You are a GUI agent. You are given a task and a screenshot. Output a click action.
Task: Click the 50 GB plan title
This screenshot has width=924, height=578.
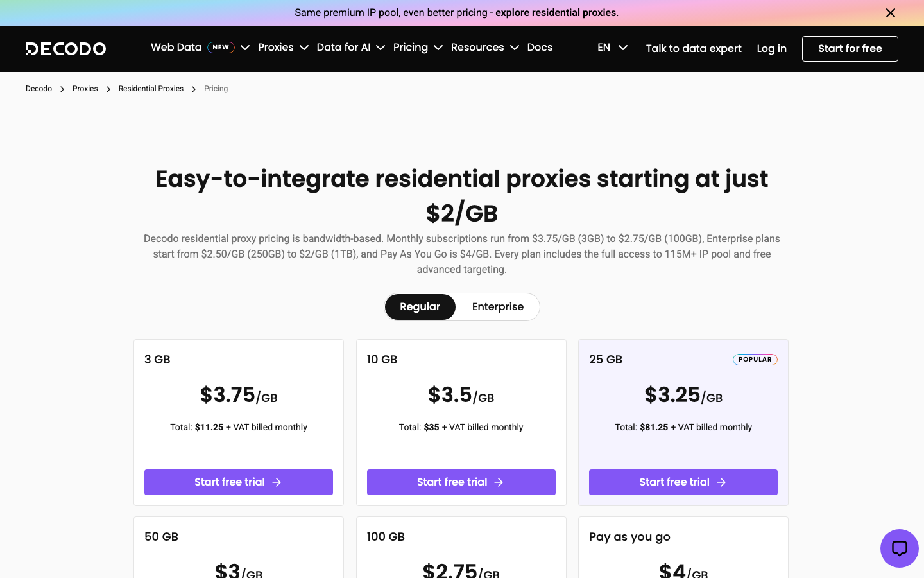[x=161, y=537]
